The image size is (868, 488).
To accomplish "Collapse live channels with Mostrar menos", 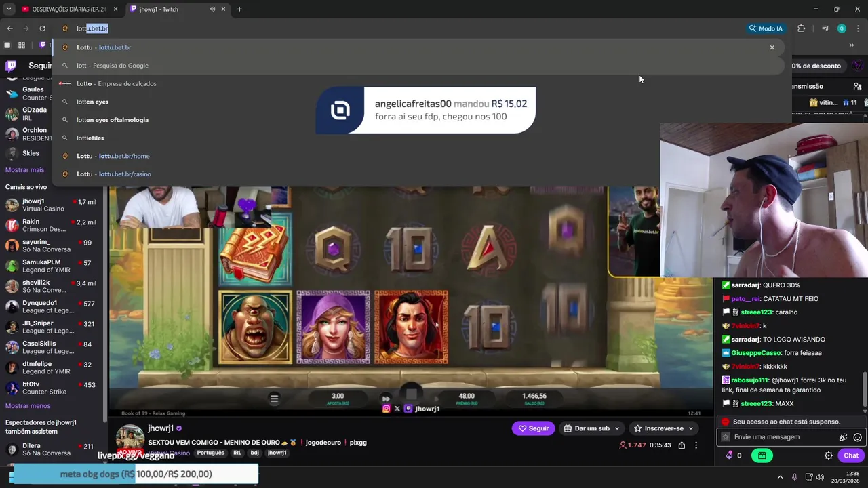I will (28, 406).
